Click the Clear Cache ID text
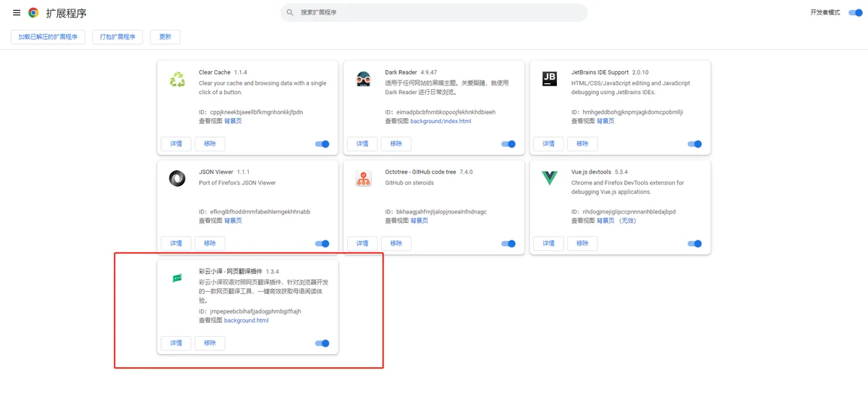The width and height of the screenshot is (868, 399). point(251,112)
